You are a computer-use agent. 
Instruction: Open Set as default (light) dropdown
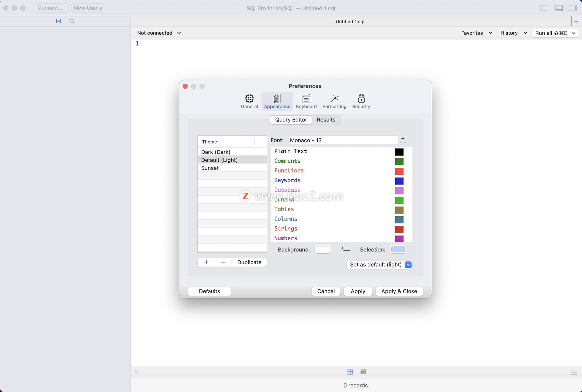[x=379, y=264]
